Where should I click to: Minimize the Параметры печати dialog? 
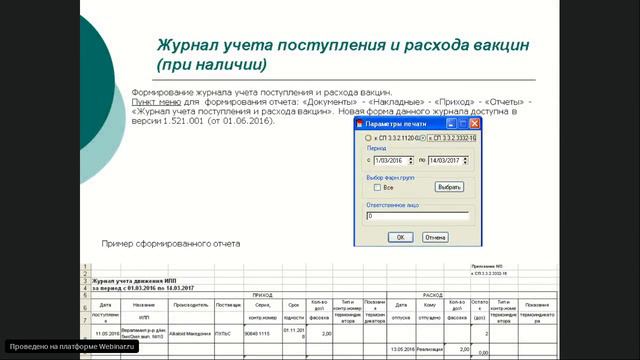click(451, 123)
